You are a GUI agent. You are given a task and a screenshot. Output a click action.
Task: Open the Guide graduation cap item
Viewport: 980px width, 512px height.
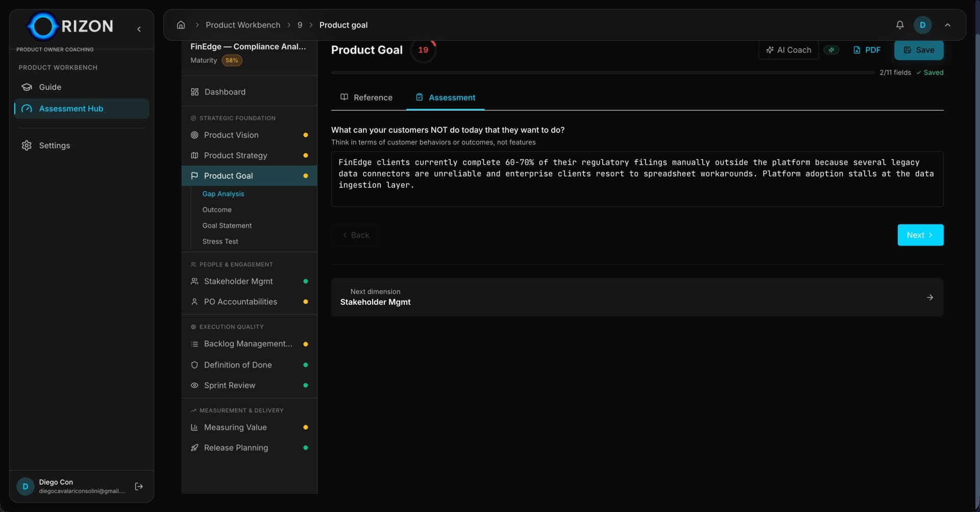tap(27, 87)
